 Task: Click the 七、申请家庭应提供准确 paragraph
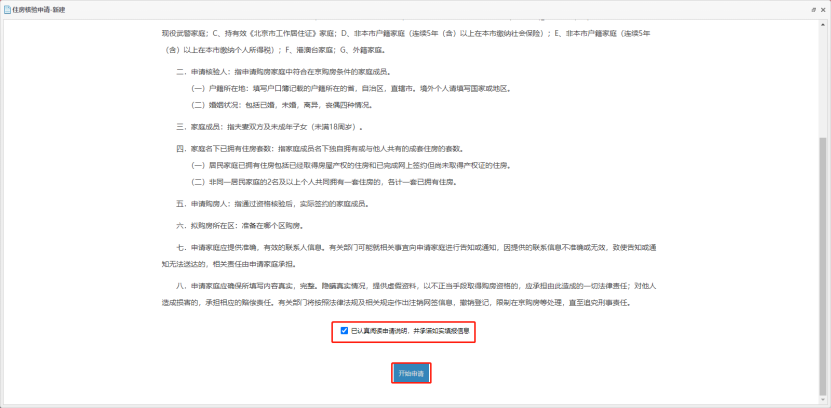[410, 255]
